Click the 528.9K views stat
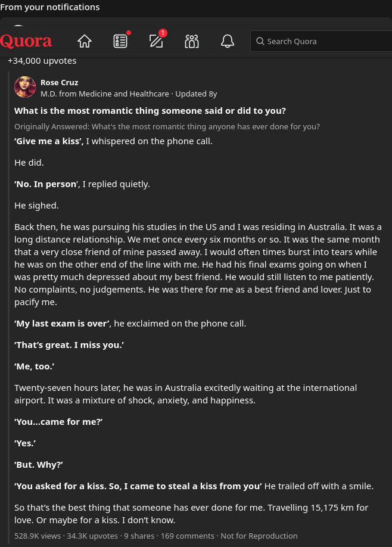The width and height of the screenshot is (392, 547). [38, 536]
